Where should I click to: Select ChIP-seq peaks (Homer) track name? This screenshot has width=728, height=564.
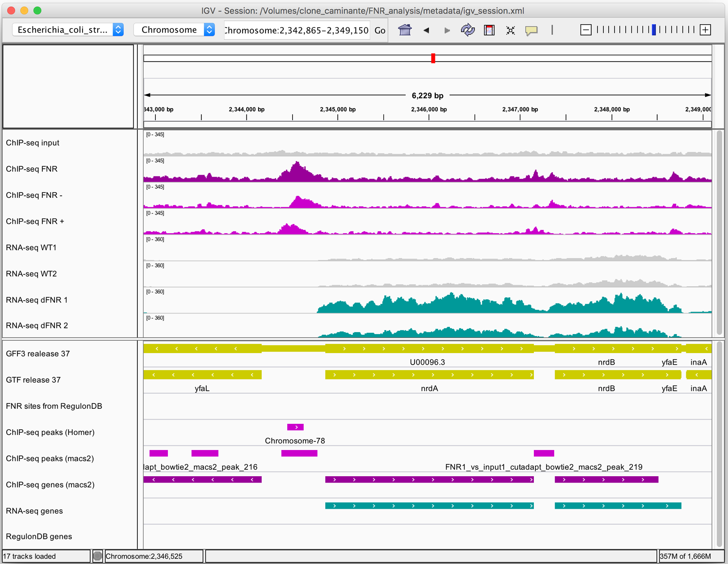coord(50,432)
